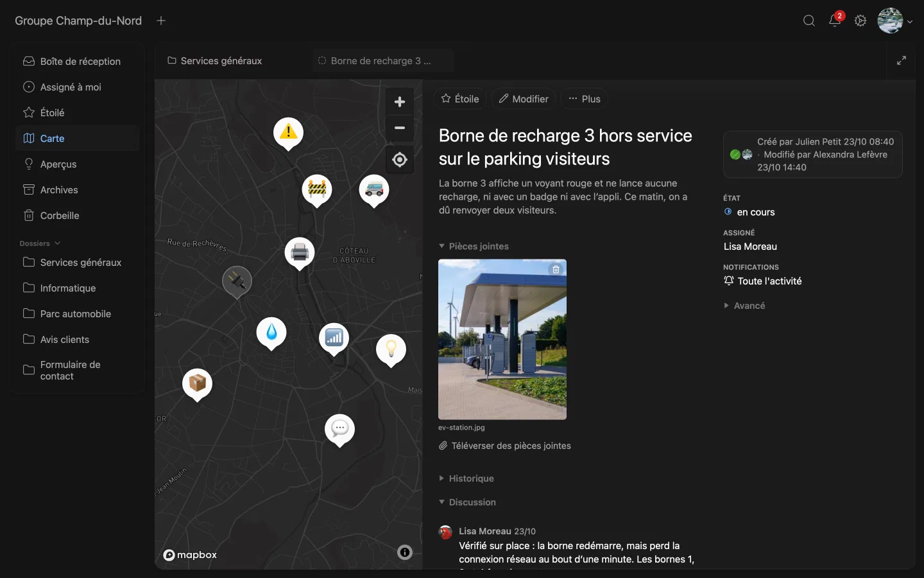Expand the Avancé section
Screen dimensions: 924x578
click(x=744, y=306)
